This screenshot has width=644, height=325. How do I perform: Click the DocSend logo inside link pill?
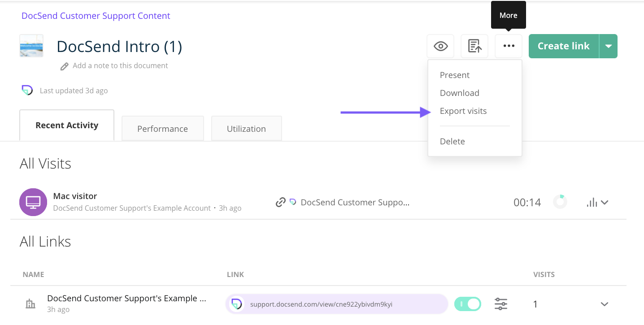click(x=236, y=304)
